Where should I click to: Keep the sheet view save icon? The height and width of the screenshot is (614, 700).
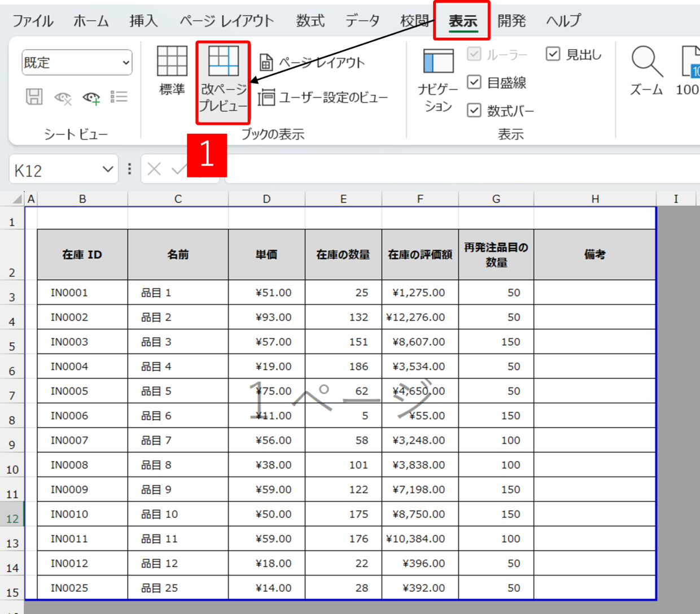click(x=34, y=97)
